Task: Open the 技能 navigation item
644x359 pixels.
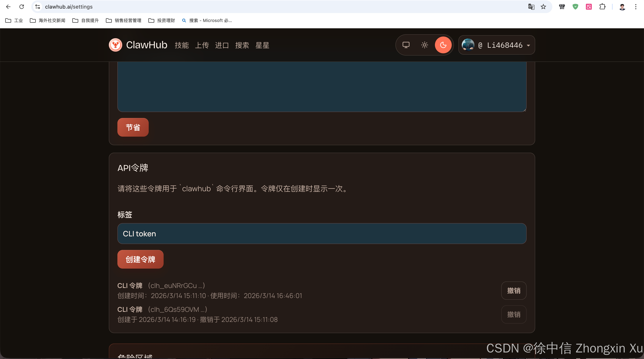Action: pos(181,45)
